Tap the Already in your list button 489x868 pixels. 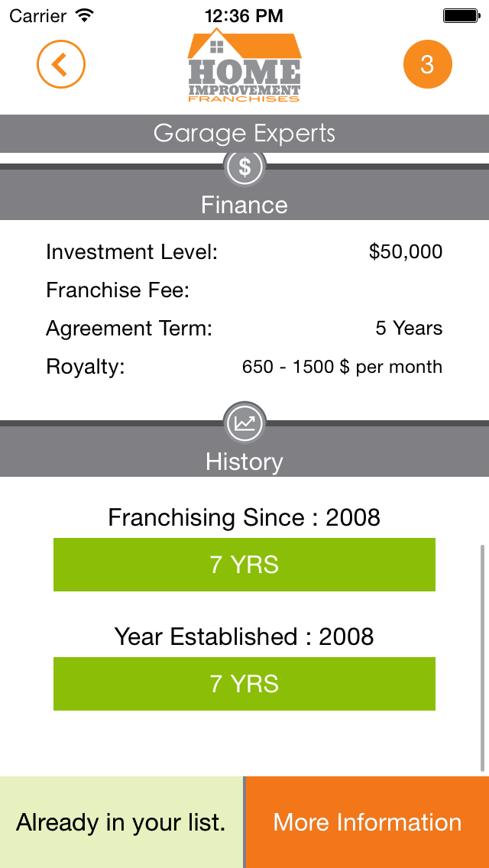pos(121,822)
